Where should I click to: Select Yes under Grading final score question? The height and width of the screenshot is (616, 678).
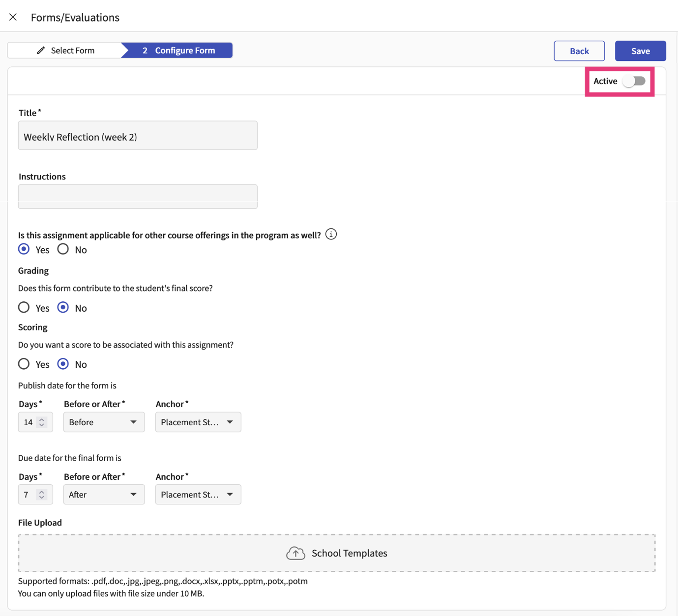click(x=24, y=308)
